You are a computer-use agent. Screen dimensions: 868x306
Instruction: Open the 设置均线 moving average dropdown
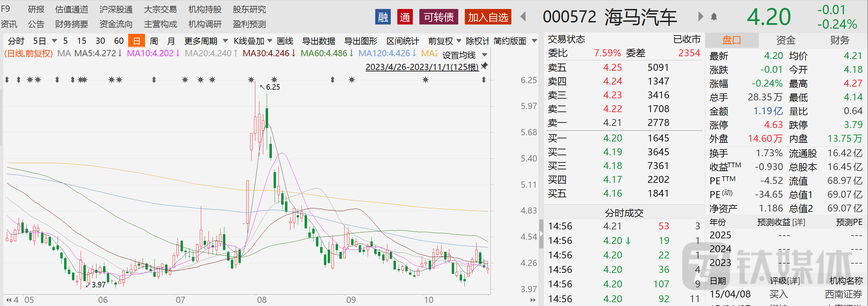tap(464, 55)
